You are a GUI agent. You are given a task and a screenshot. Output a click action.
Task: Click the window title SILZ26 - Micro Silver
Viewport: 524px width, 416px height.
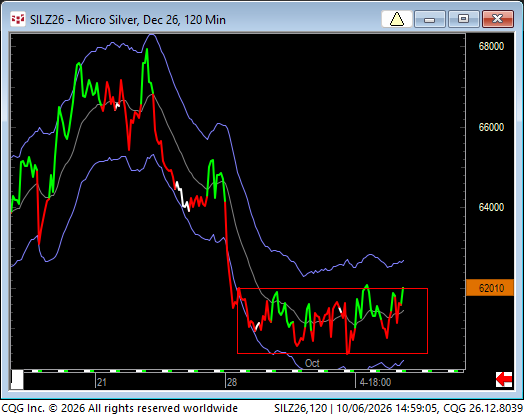128,20
